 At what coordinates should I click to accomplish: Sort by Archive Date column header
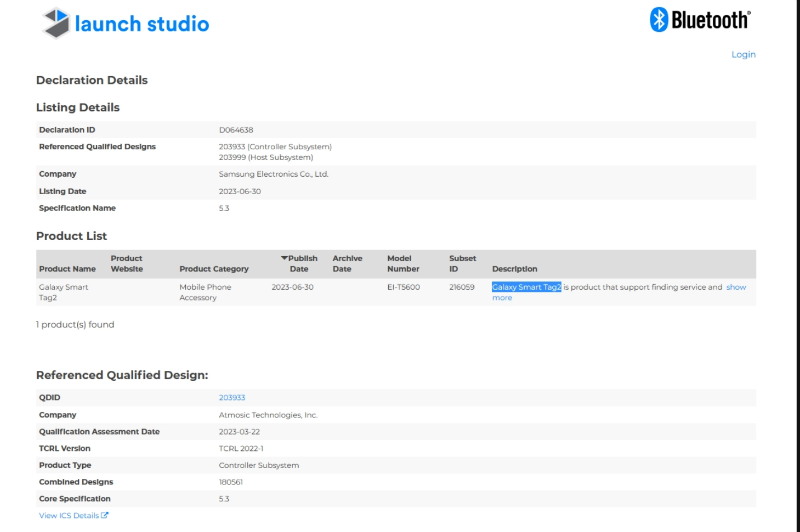click(x=347, y=263)
